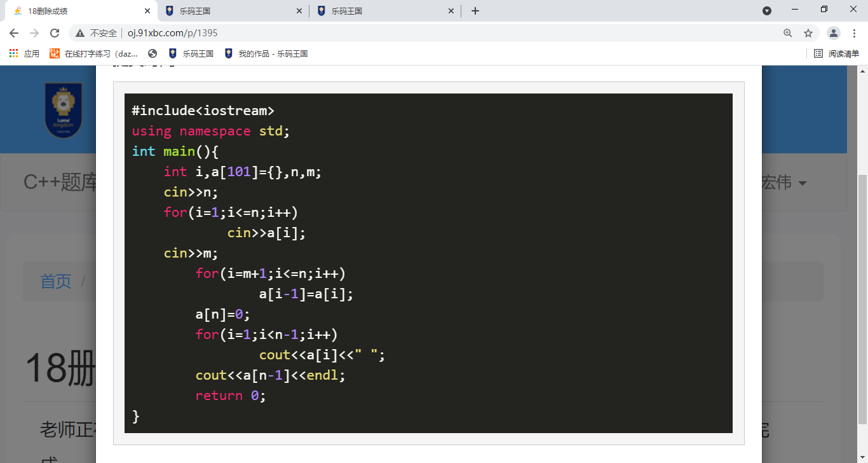Click the 乐码王国 site logo
This screenshot has height=463, width=868.
63,110
